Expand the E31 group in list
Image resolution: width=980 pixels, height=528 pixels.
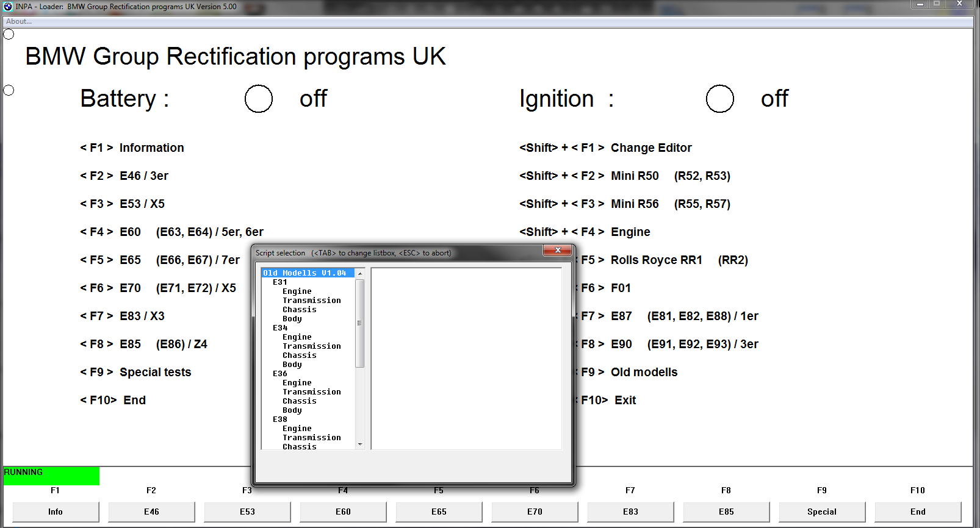coord(280,282)
